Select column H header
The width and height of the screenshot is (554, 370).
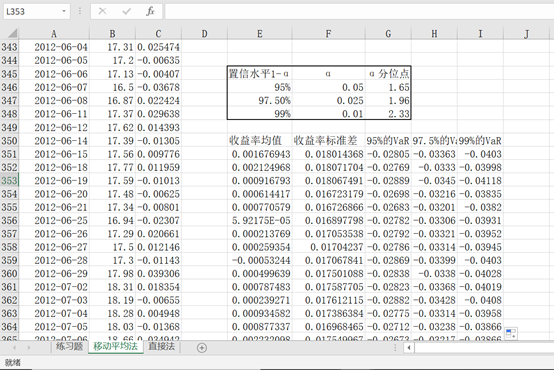[x=434, y=34]
